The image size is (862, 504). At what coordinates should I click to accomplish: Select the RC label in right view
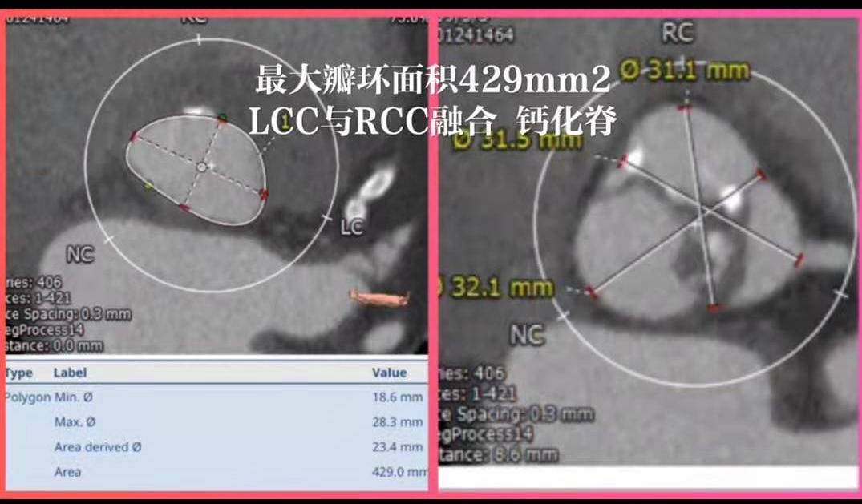coord(678,33)
